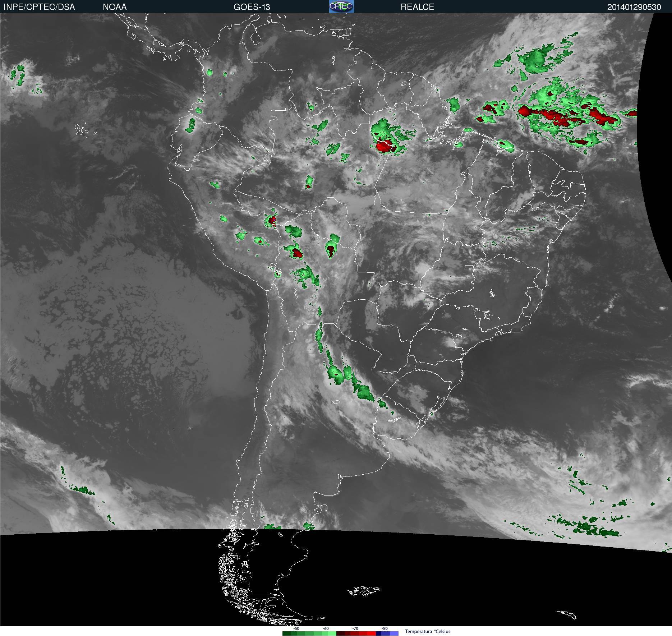Pick the light blue legend swatch
The height and width of the screenshot is (636, 672).
pyautogui.click(x=394, y=633)
